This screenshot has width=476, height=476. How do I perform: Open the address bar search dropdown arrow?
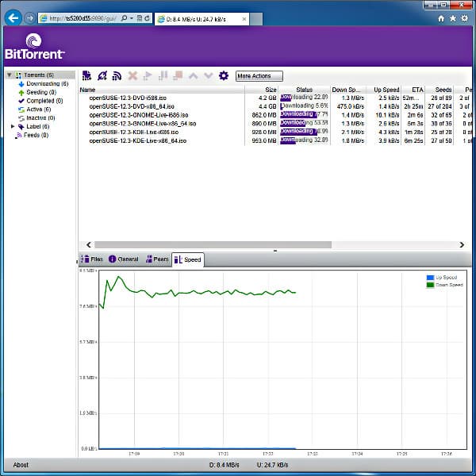(132, 18)
